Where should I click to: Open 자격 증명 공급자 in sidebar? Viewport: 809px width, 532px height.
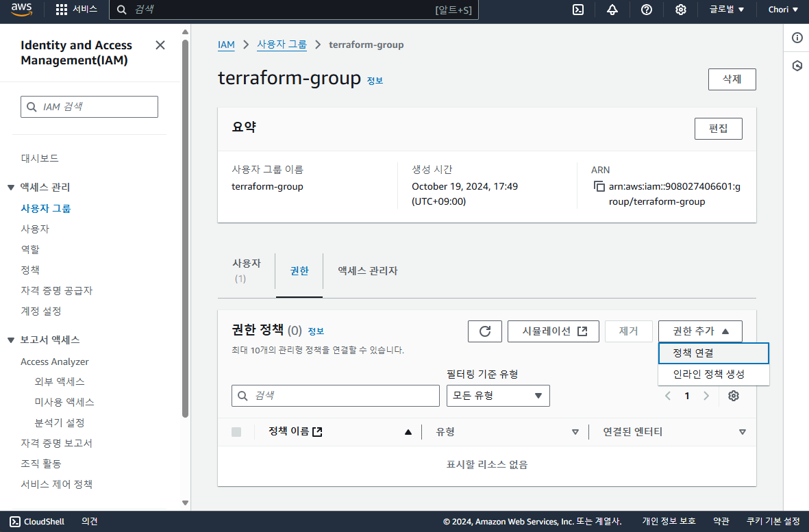coord(57,291)
